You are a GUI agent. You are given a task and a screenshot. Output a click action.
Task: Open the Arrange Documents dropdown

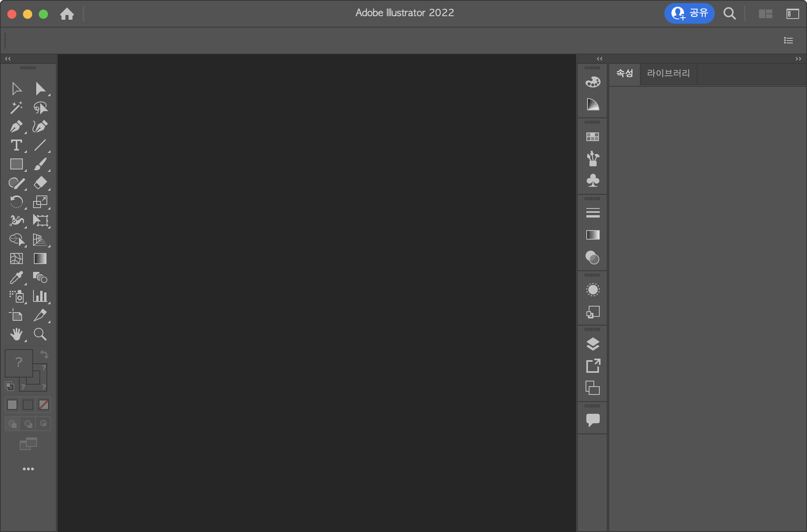click(765, 14)
